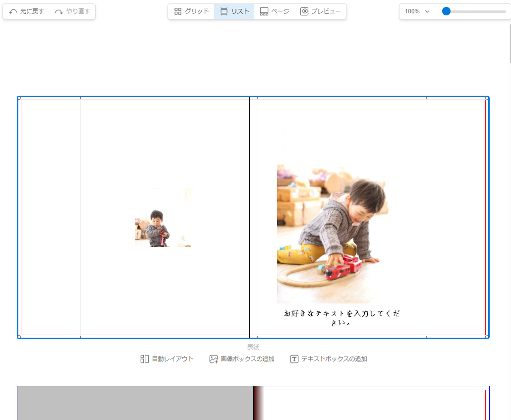Click the add text box icon
This screenshot has width=511, height=420.
tap(294, 359)
